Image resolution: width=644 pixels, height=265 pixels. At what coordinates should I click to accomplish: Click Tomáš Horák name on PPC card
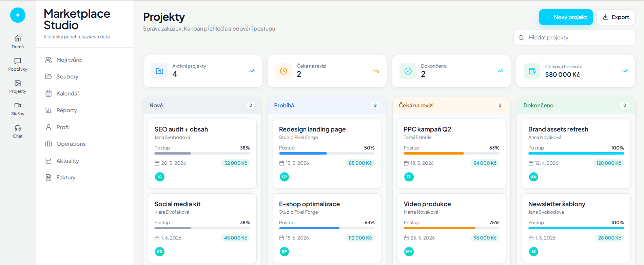pyautogui.click(x=417, y=137)
